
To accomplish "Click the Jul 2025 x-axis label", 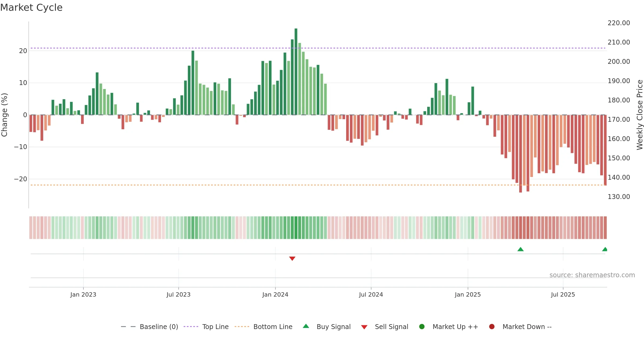I will point(563,295).
